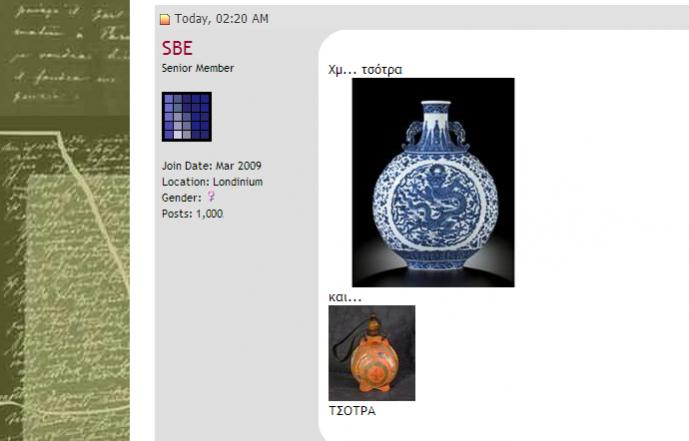689x441 pixels.
Task: Open SBE user profile link
Action: pyautogui.click(x=177, y=48)
